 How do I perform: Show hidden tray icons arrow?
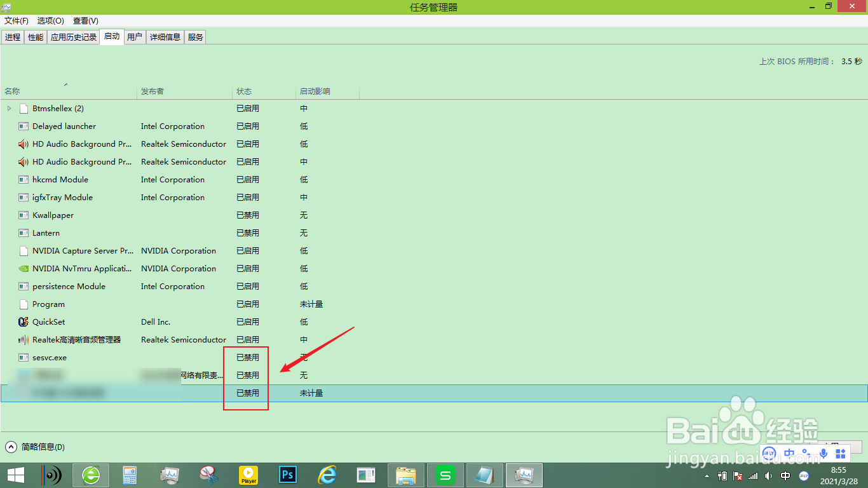click(x=707, y=476)
